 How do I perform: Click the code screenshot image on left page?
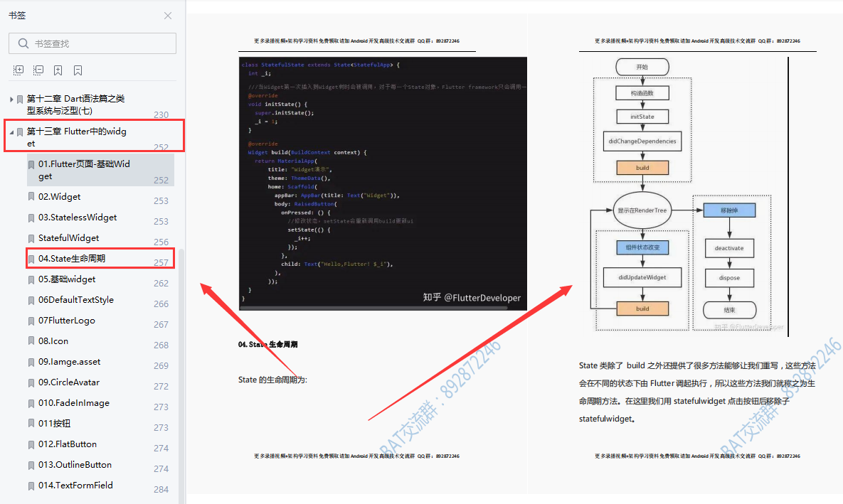(x=383, y=183)
